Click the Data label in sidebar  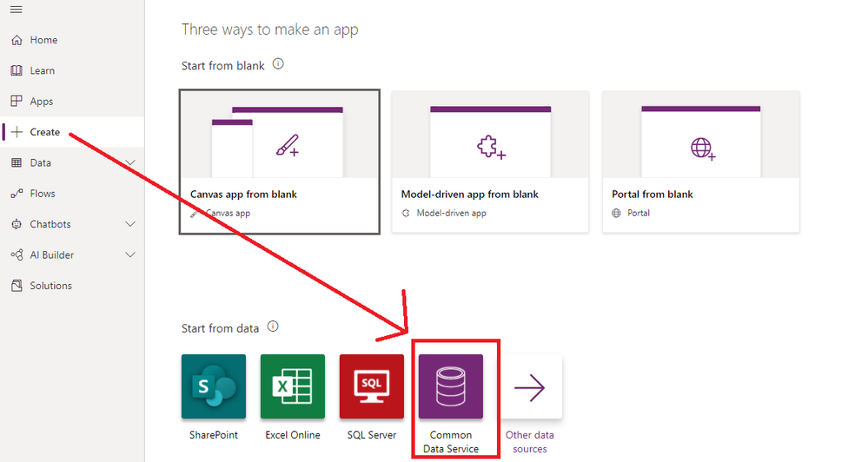click(x=41, y=162)
